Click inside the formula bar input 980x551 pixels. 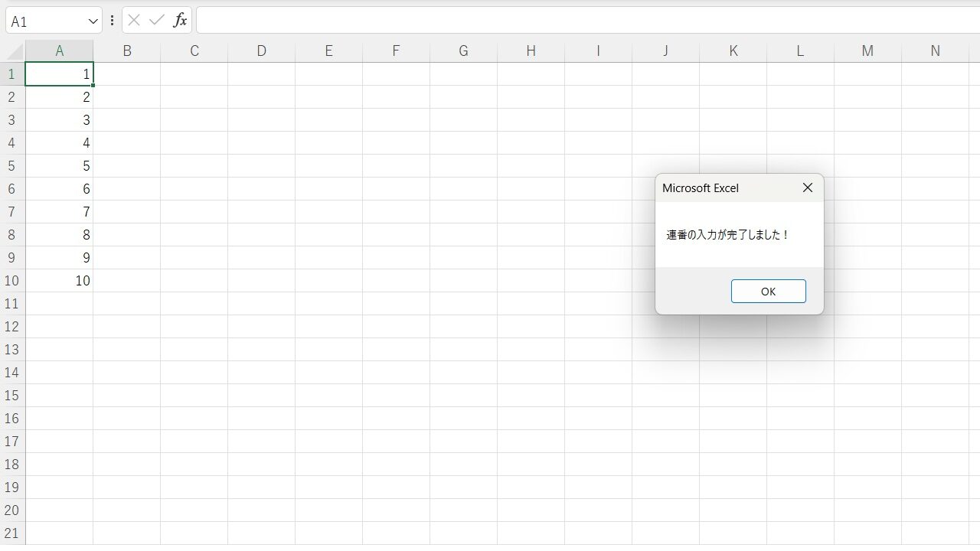(x=582, y=21)
